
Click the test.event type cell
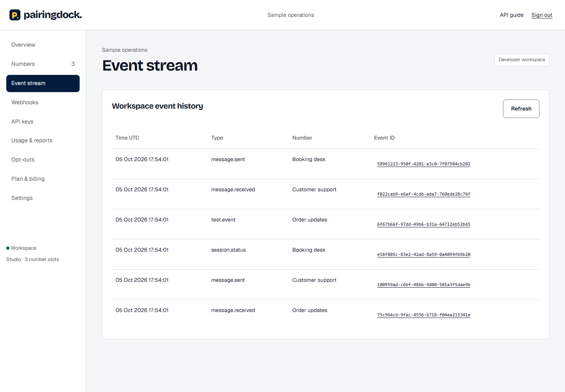click(223, 220)
